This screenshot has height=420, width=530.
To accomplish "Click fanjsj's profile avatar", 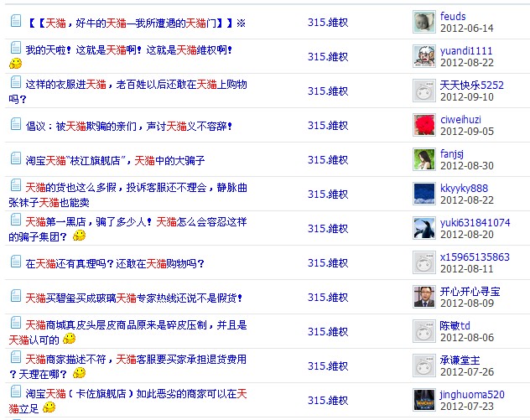I will coord(424,159).
